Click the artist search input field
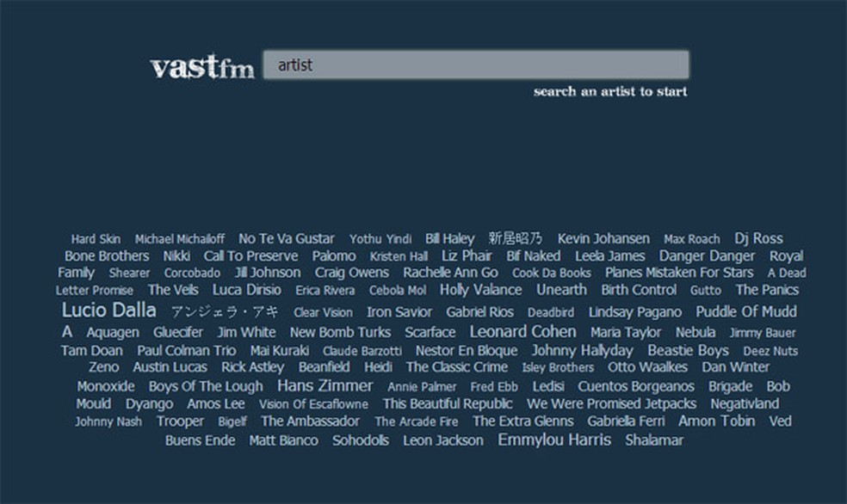847x504 pixels. [476, 65]
